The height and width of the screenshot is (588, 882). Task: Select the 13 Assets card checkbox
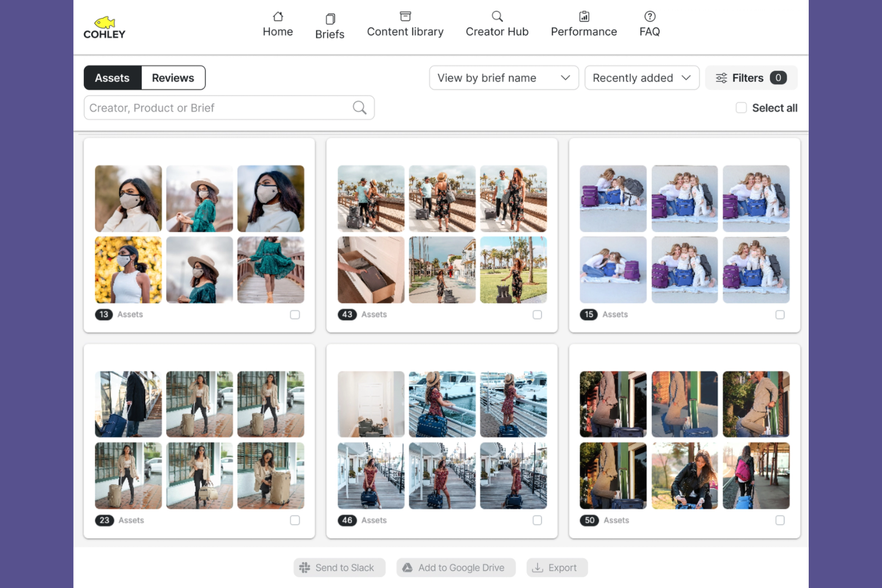tap(295, 315)
